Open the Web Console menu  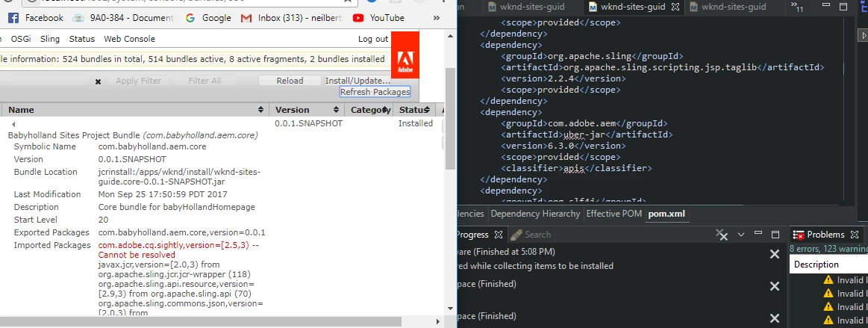[x=130, y=39]
